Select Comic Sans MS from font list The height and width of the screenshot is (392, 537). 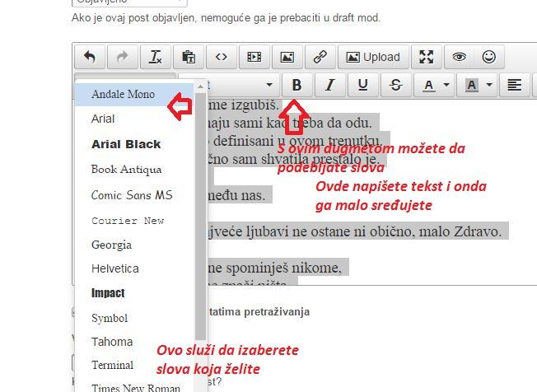[x=132, y=195]
